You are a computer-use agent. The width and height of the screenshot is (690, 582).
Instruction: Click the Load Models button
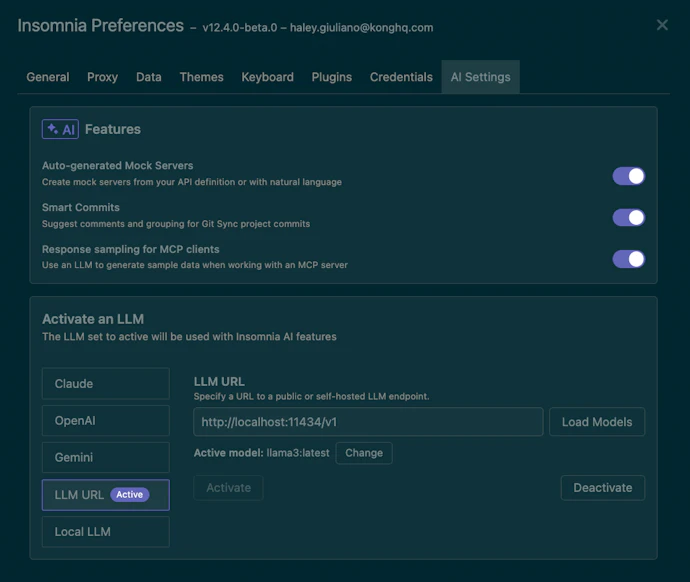(x=597, y=422)
